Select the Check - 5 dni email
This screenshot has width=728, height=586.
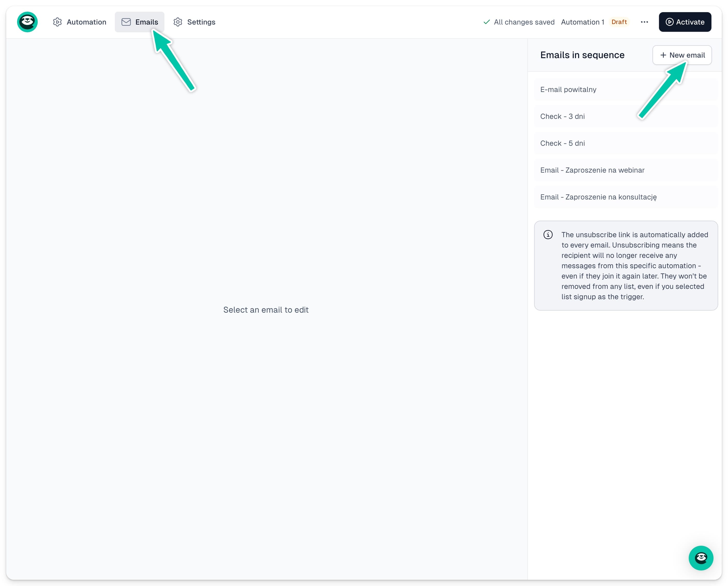[626, 143]
